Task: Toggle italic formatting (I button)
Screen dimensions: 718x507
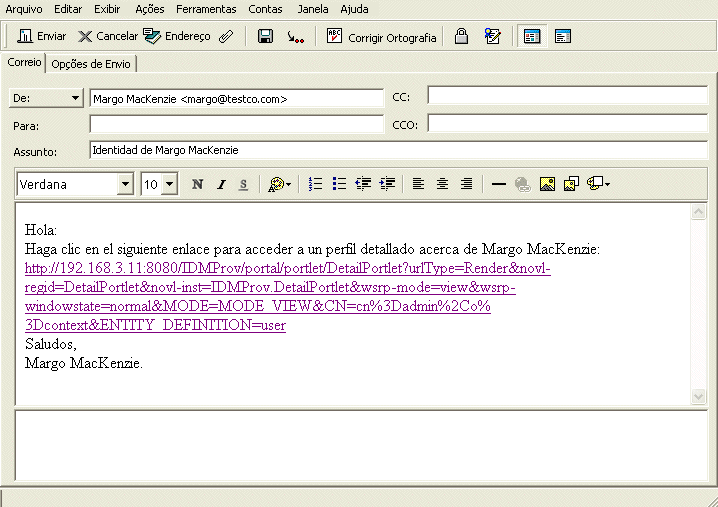Action: [x=221, y=184]
